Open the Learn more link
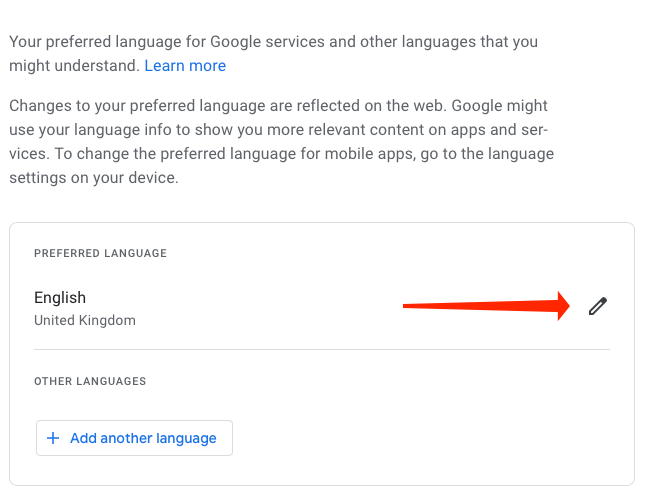 (185, 66)
